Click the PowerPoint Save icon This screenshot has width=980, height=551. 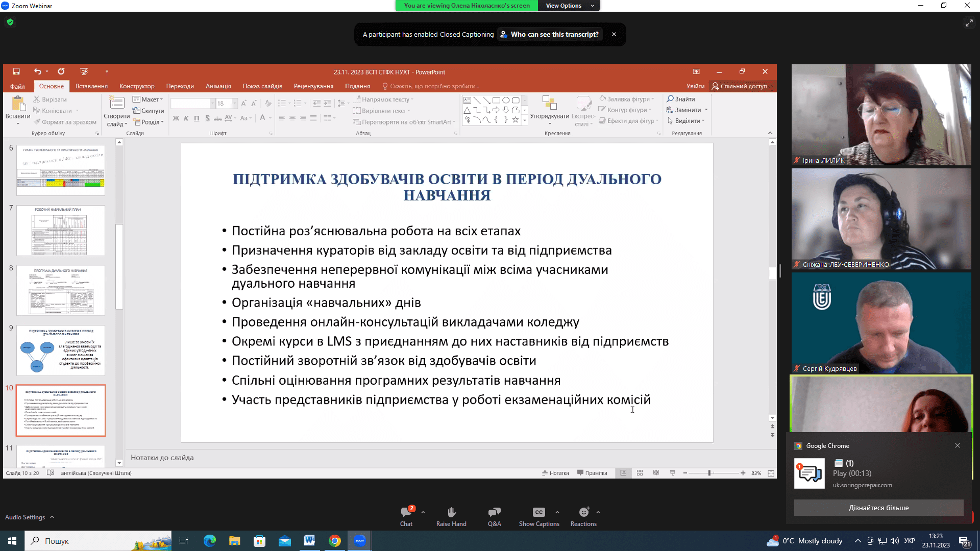[16, 71]
